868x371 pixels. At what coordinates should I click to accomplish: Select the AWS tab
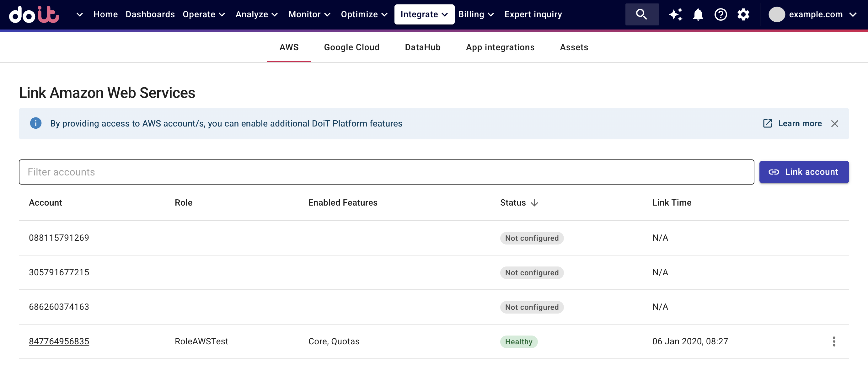289,47
